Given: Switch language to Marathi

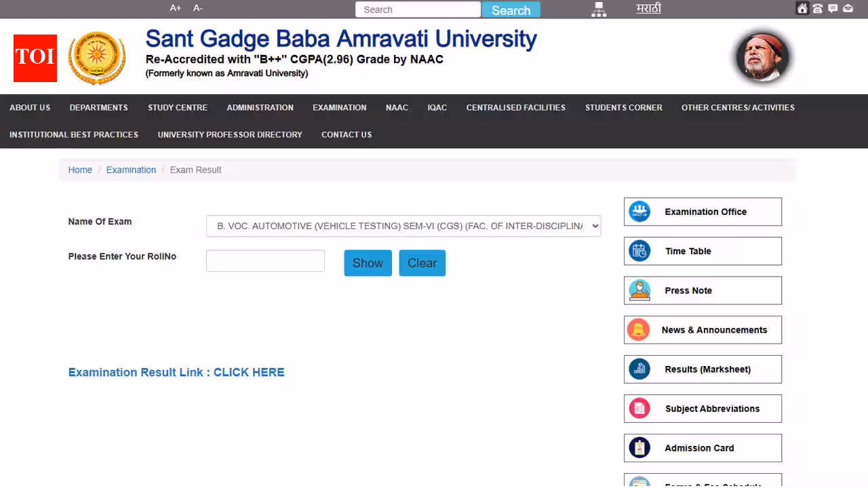Looking at the screenshot, I should click(x=648, y=8).
